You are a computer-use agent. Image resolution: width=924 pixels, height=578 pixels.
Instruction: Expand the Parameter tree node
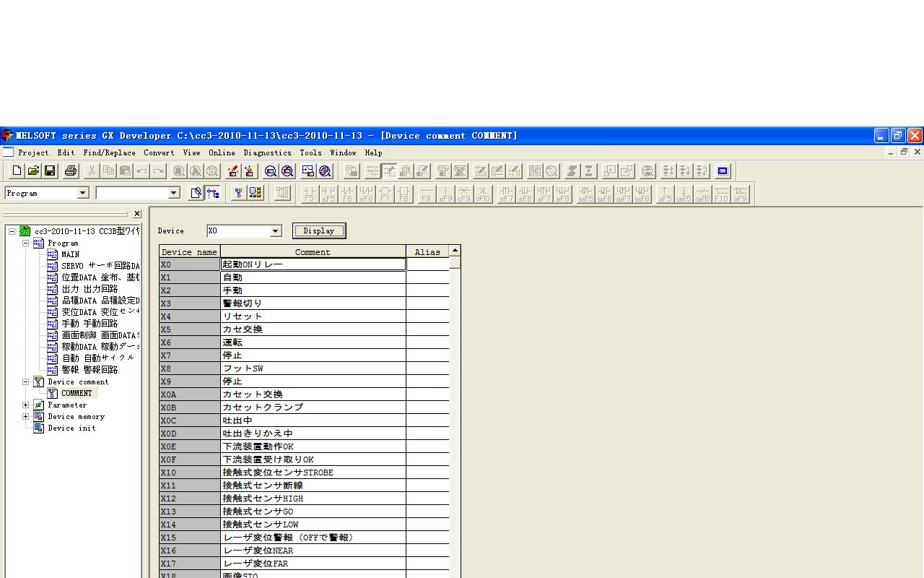[x=26, y=405]
